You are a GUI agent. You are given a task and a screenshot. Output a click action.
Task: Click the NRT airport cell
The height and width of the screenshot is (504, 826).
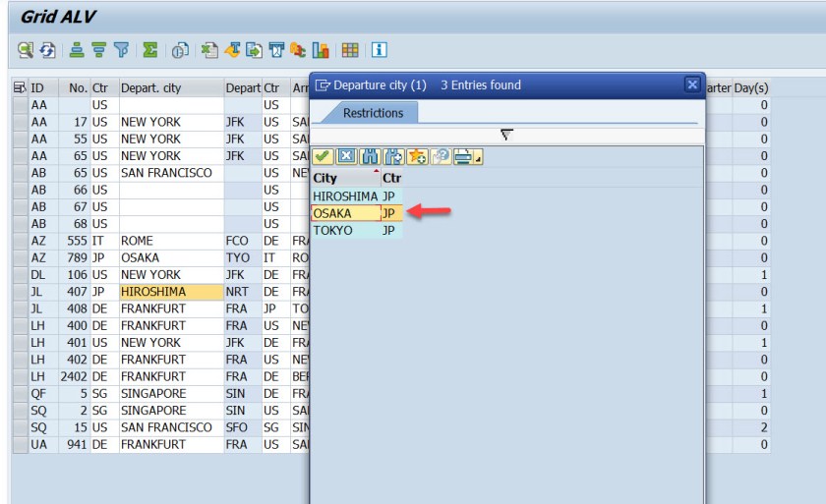click(x=243, y=292)
